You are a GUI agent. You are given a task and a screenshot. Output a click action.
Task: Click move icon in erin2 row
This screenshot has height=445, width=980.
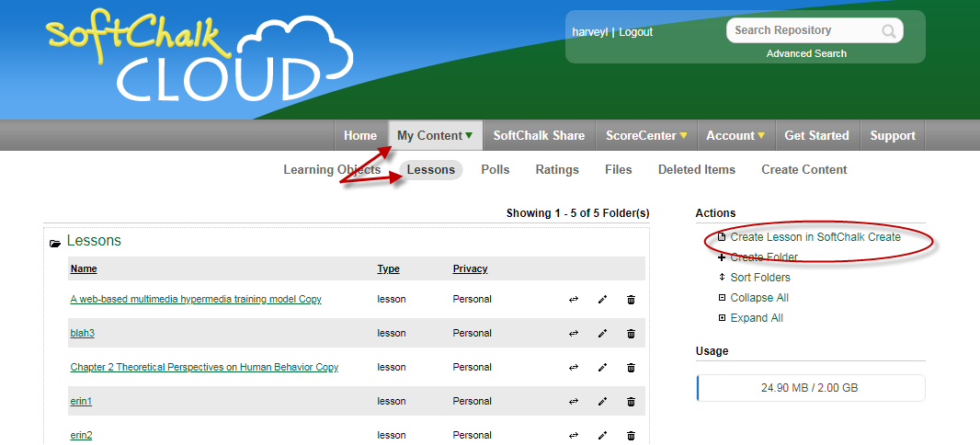coord(573,436)
